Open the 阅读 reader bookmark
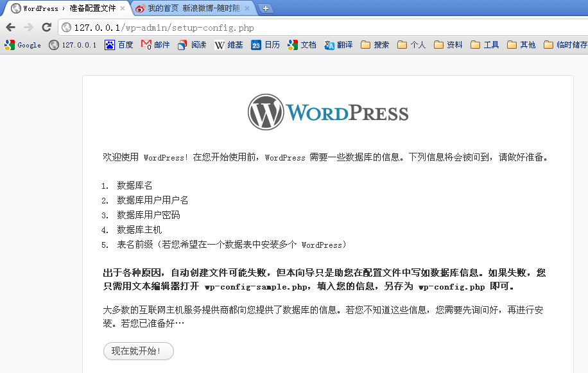This screenshot has height=373, width=588. click(x=192, y=45)
